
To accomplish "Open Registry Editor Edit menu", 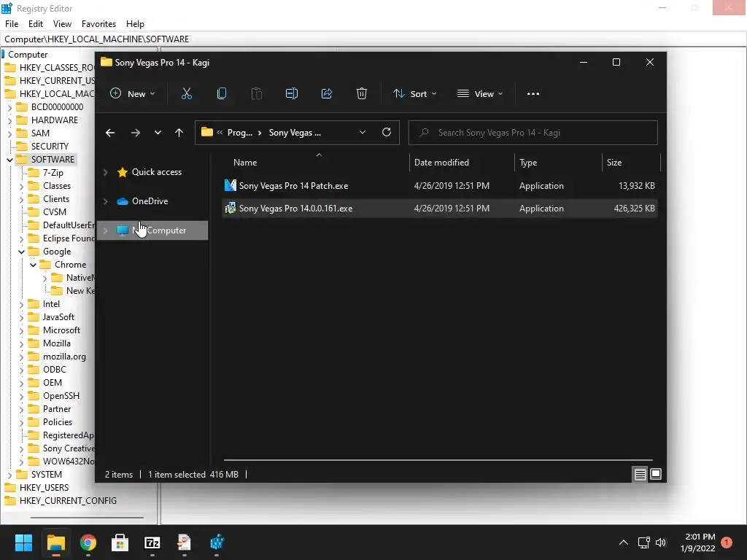I will click(36, 24).
